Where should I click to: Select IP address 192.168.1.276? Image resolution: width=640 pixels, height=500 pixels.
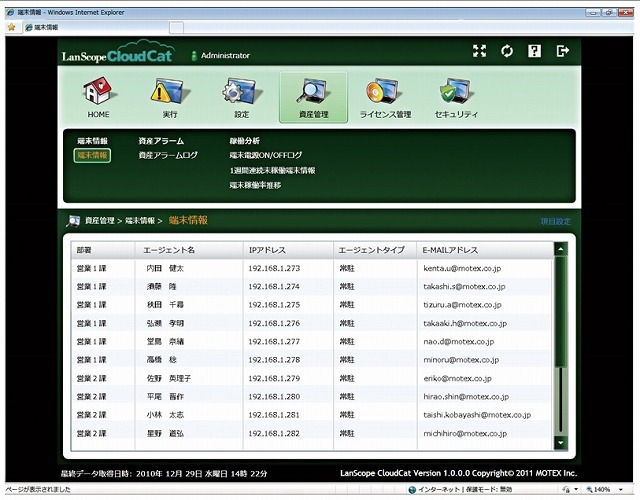(274, 323)
